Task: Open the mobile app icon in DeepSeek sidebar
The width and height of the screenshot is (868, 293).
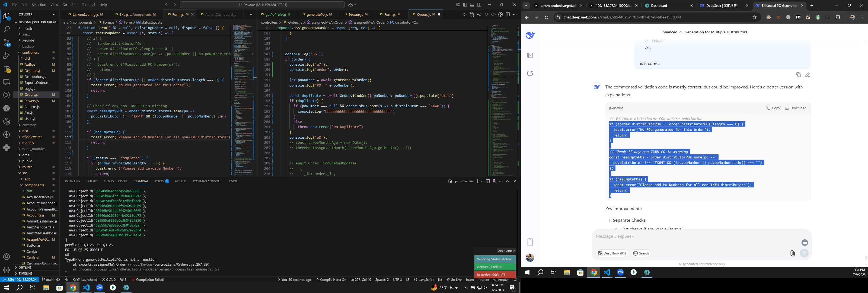Action: pos(530,242)
